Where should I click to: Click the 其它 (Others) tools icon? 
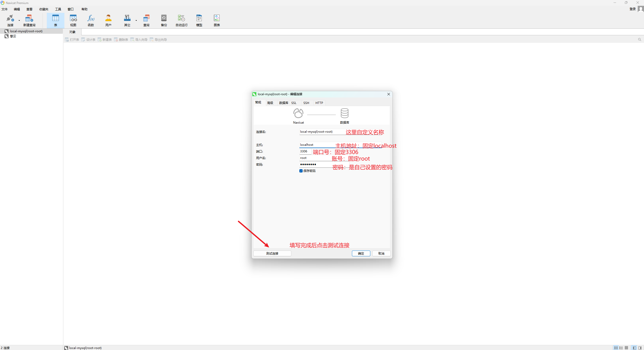click(127, 20)
